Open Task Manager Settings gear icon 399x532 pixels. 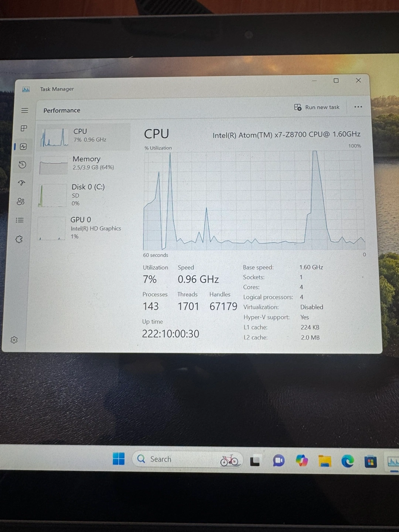tap(14, 340)
